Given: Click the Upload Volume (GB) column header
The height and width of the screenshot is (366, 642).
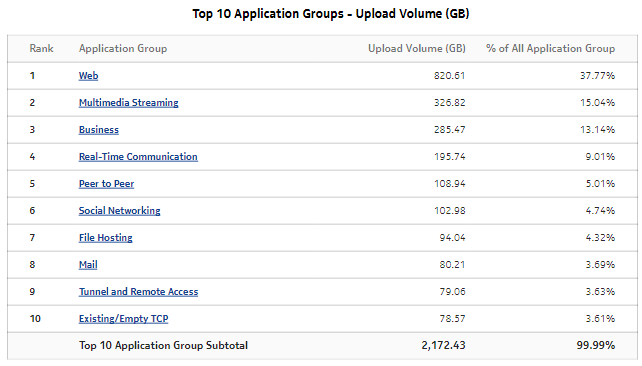Looking at the screenshot, I should (417, 49).
